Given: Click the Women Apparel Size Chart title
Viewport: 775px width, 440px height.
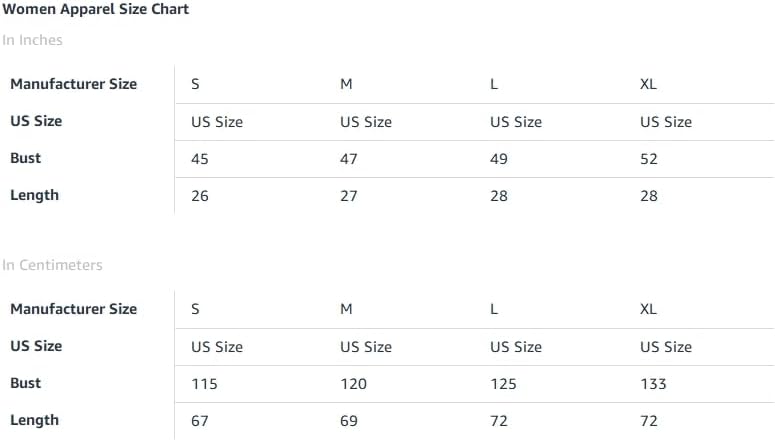Looking at the screenshot, I should pos(96,10).
